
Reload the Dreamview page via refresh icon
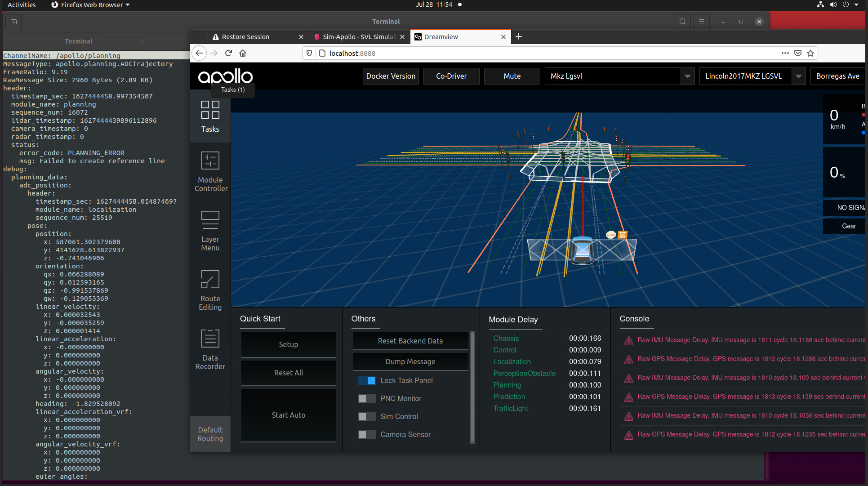click(228, 53)
